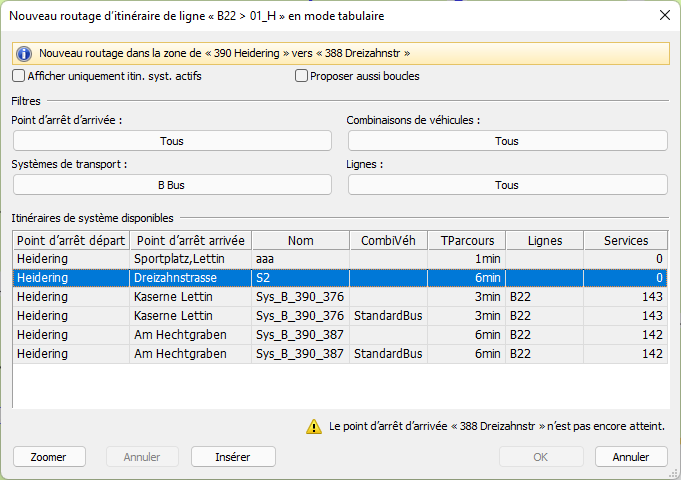The width and height of the screenshot is (681, 480).
Task: Click the 'Services' column header
Action: click(626, 240)
